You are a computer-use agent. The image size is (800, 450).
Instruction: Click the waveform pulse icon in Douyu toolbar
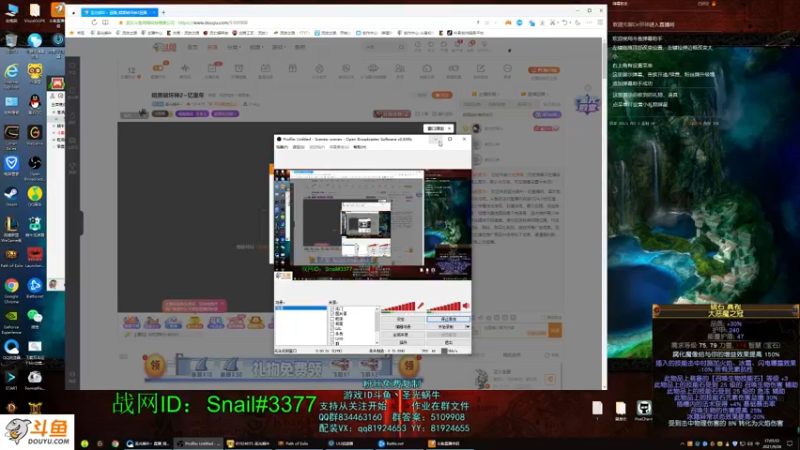click(185, 68)
